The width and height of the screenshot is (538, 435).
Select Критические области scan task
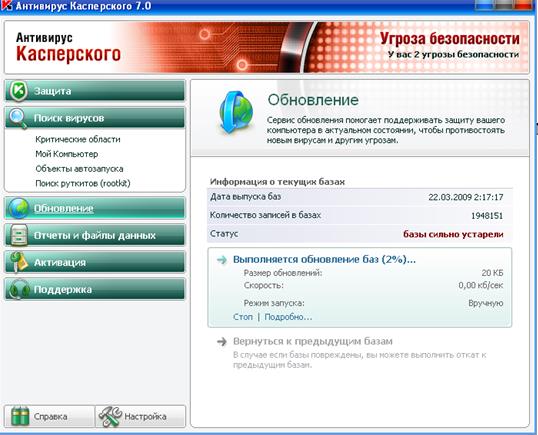tap(78, 139)
